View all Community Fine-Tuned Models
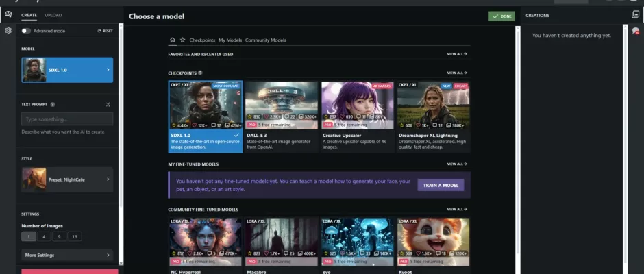 pyautogui.click(x=457, y=209)
